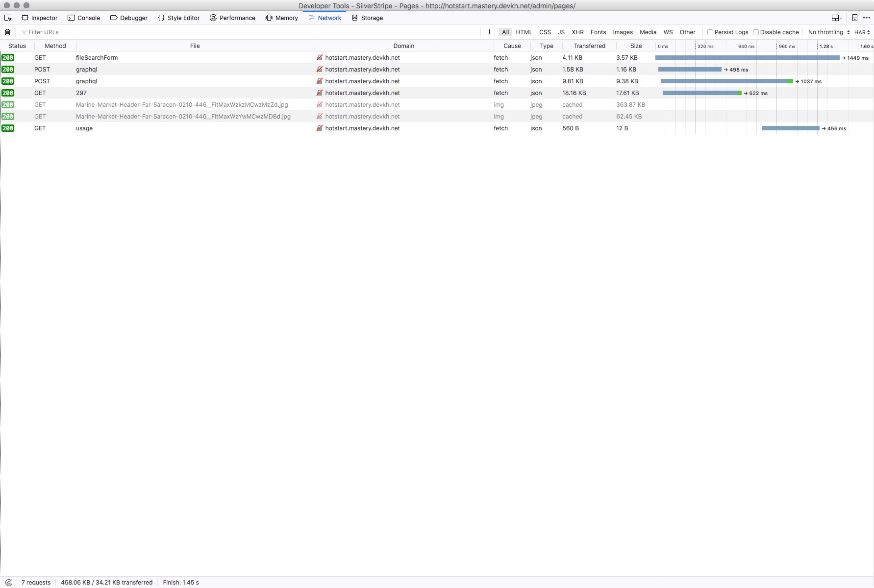Sort by the Domain column header
Image resolution: width=874 pixels, height=588 pixels.
(x=404, y=46)
